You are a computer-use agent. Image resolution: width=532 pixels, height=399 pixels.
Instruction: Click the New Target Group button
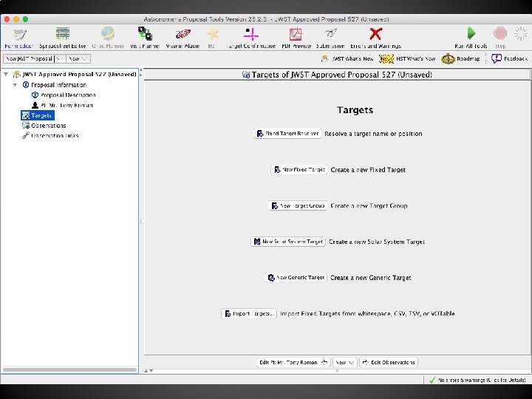[298, 205]
